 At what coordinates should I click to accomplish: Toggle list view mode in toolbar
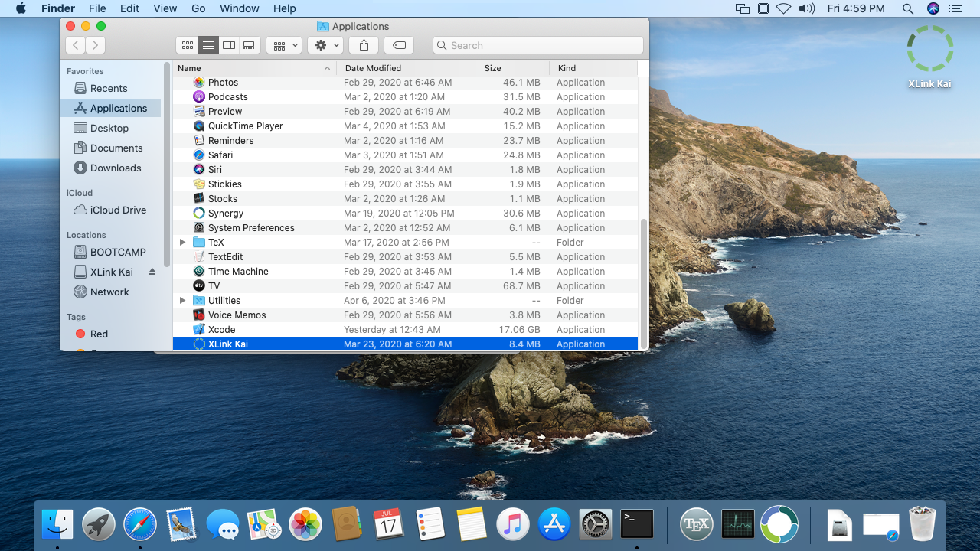point(208,45)
